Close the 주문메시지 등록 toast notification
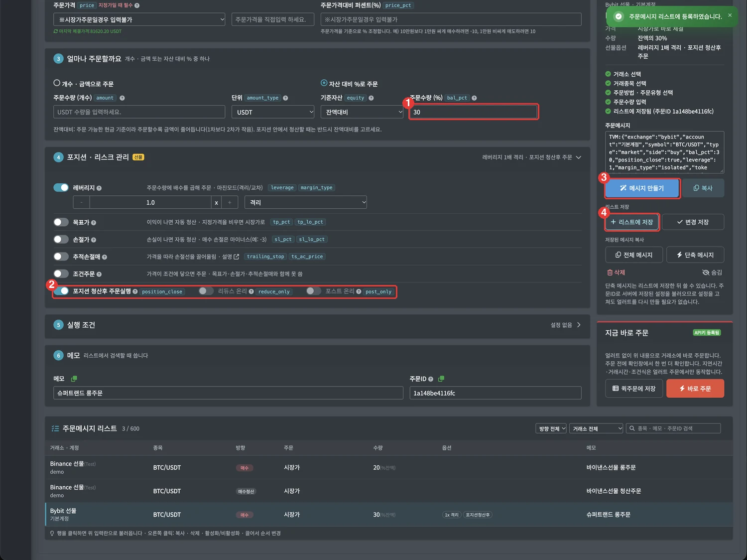Viewport: 747px width, 560px height. click(730, 15)
